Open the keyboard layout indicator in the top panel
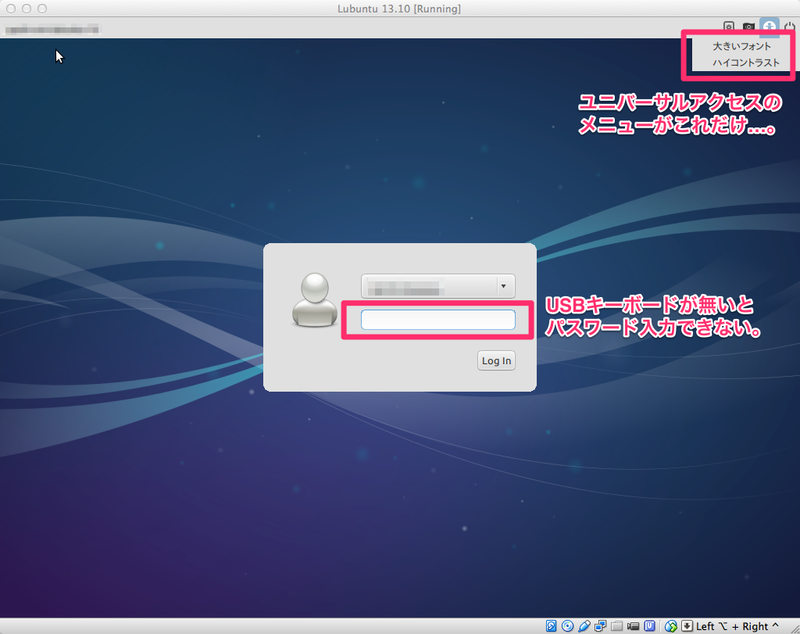The height and width of the screenshot is (634, 800). [x=748, y=26]
